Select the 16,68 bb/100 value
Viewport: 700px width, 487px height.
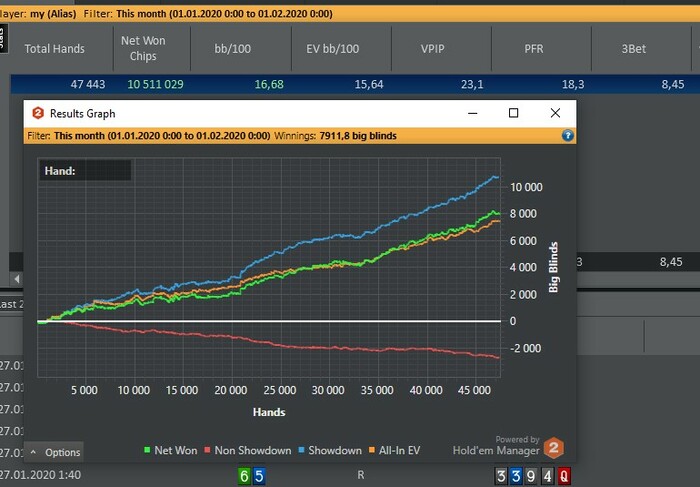(269, 84)
